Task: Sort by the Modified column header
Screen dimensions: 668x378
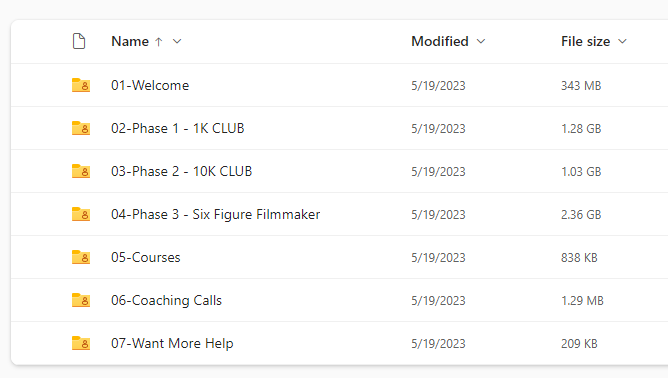Action: click(440, 41)
